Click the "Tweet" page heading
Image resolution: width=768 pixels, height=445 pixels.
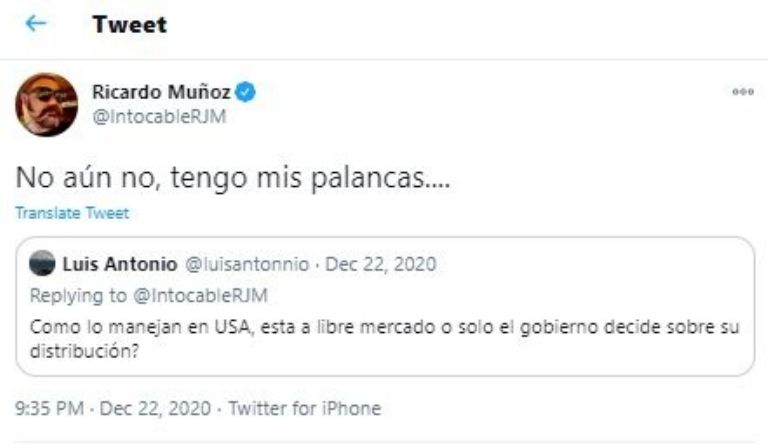coord(129,24)
